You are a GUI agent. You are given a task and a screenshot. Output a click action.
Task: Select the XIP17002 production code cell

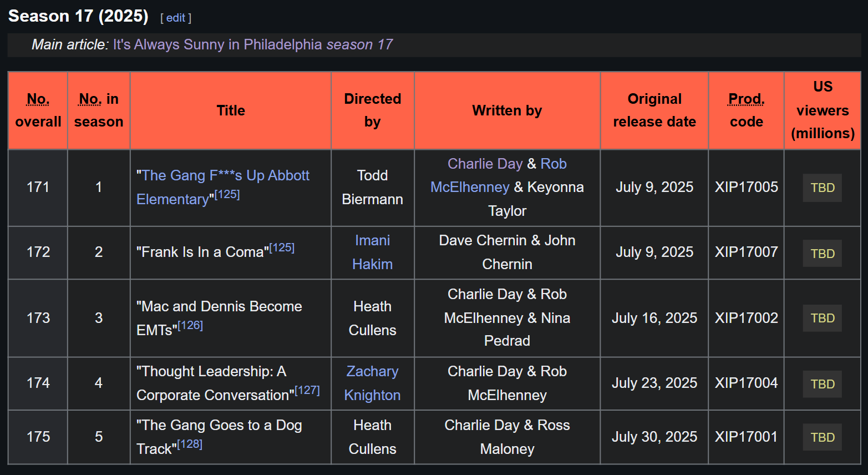(x=747, y=318)
